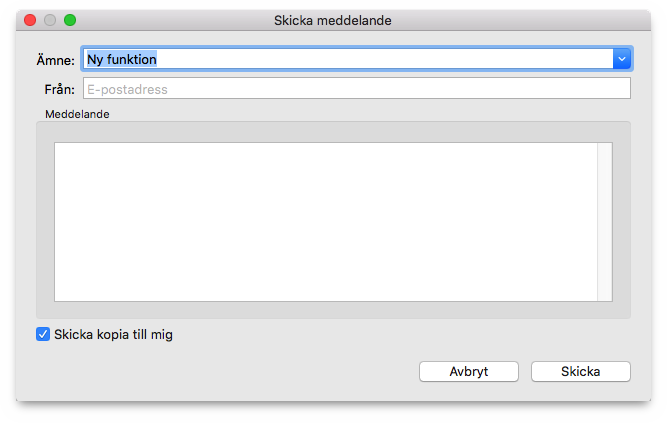The width and height of the screenshot is (667, 423).
Task: Click the 'Meddelande' group heading
Action: pyautogui.click(x=77, y=114)
